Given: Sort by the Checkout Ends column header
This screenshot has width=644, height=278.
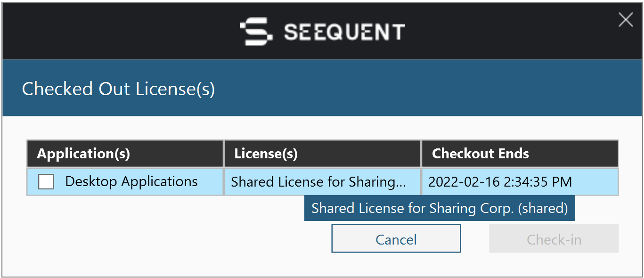Looking at the screenshot, I should pos(520,154).
